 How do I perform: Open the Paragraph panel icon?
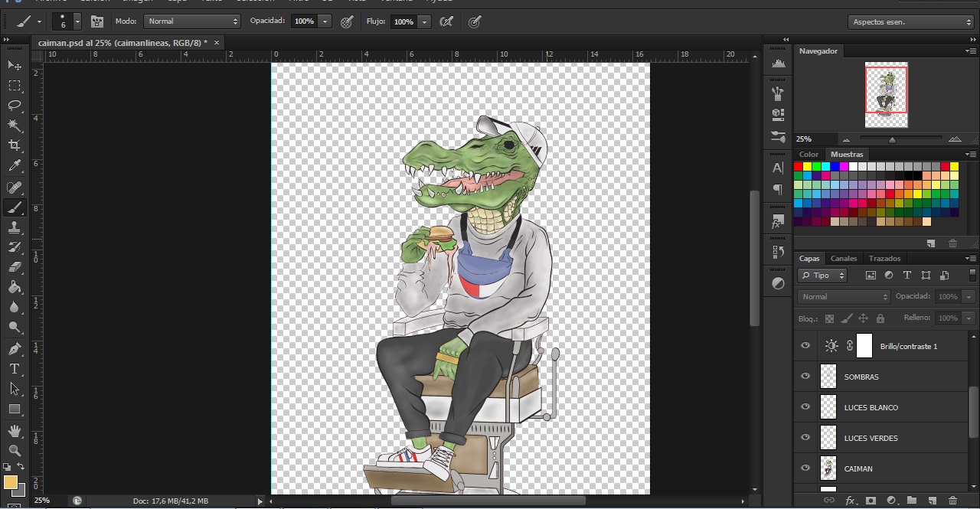778,189
